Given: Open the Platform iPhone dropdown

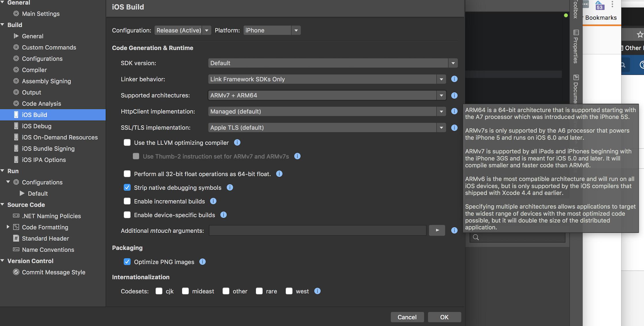Looking at the screenshot, I should (x=272, y=30).
